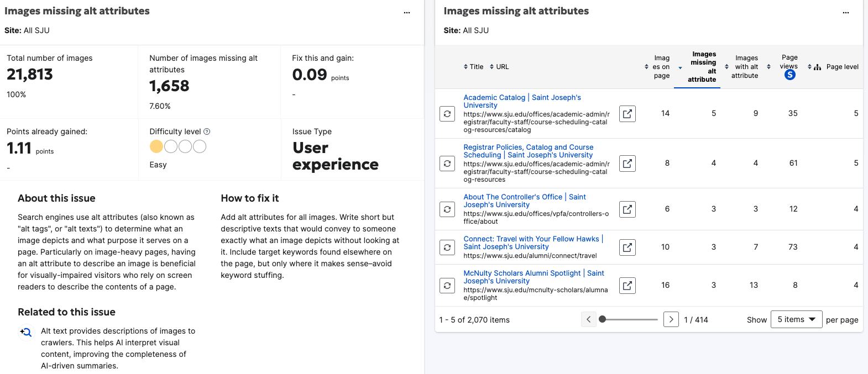This screenshot has width=868, height=374.
Task: Click the Page level hierarchy icon
Action: tap(817, 67)
